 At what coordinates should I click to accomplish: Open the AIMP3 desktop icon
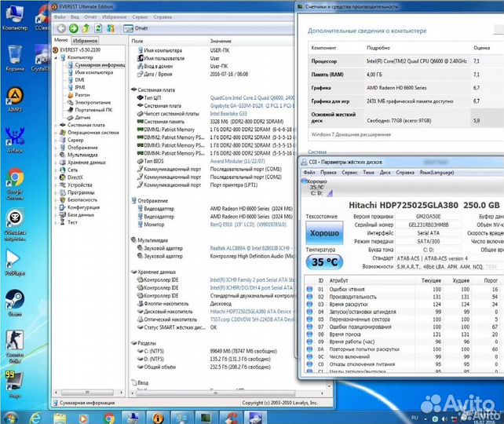14,97
